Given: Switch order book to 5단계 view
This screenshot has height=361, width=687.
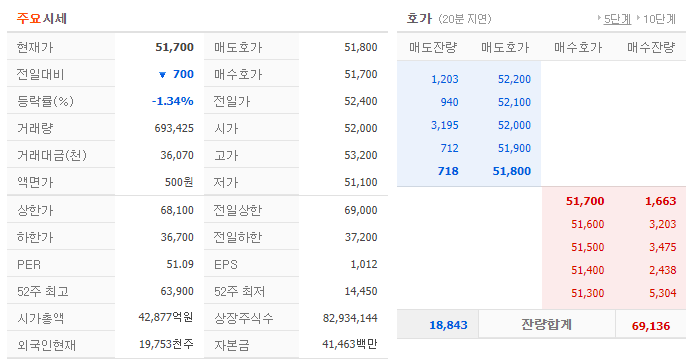Looking at the screenshot, I should 617,19.
